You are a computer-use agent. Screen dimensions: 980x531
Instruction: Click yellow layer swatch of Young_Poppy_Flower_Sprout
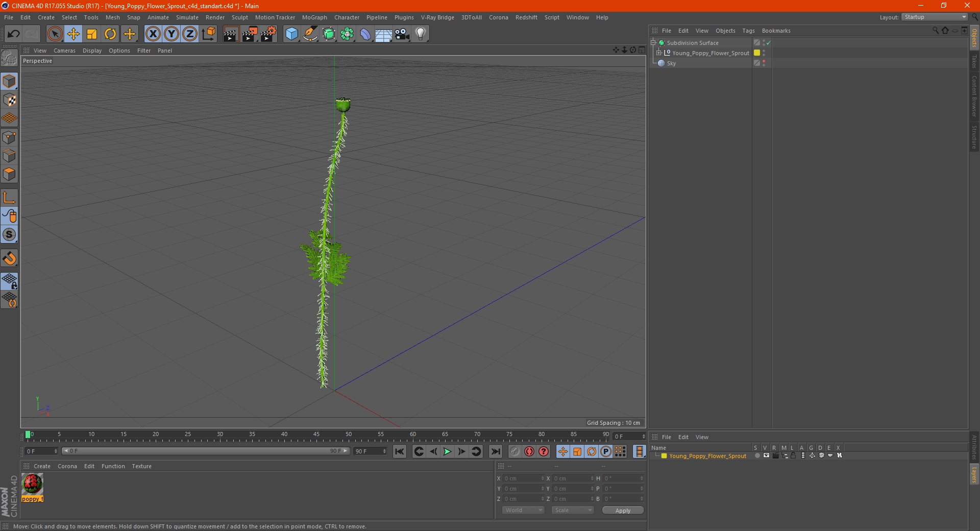(x=757, y=53)
